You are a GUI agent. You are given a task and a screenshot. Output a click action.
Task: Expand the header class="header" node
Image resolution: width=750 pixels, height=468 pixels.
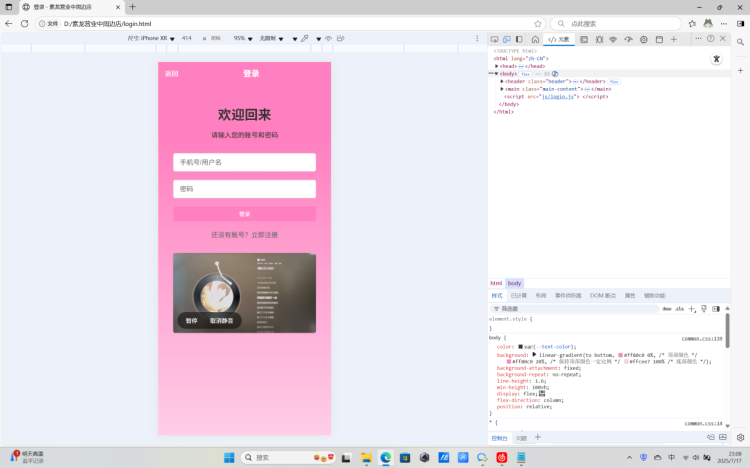[502, 81]
